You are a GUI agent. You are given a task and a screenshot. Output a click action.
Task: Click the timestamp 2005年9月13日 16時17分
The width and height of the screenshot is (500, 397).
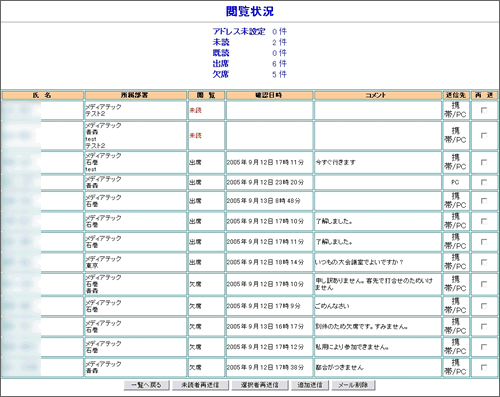pyautogui.click(x=265, y=327)
